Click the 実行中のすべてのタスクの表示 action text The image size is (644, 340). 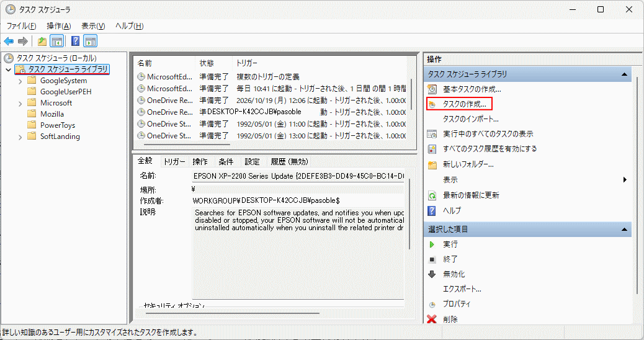pyautogui.click(x=488, y=134)
